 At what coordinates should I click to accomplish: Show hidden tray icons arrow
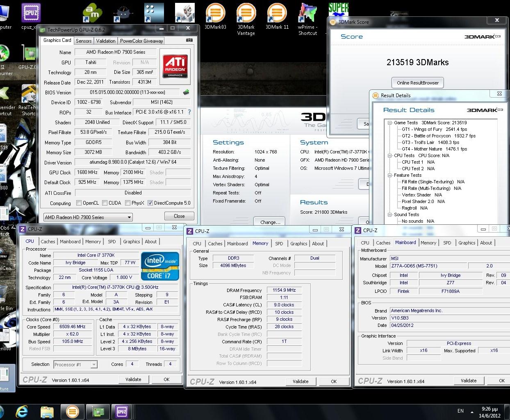[x=471, y=412]
